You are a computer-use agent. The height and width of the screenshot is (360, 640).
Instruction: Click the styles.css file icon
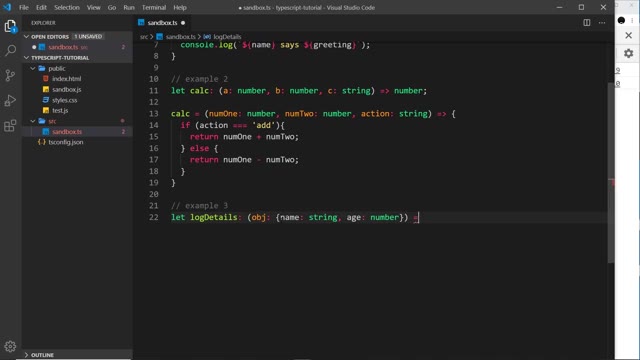tap(46, 100)
